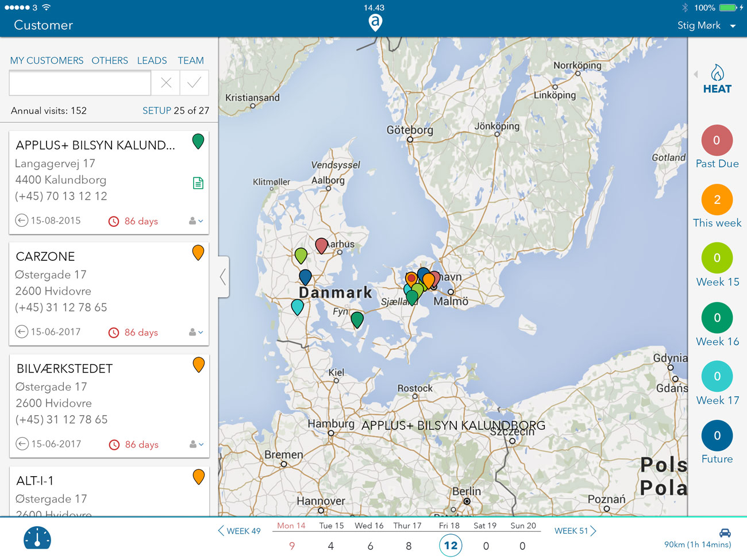Open the dashboard gauge icon

click(37, 538)
